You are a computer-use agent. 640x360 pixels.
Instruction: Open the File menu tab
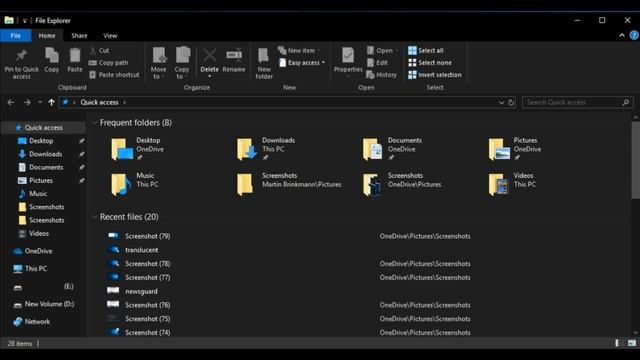tap(16, 36)
